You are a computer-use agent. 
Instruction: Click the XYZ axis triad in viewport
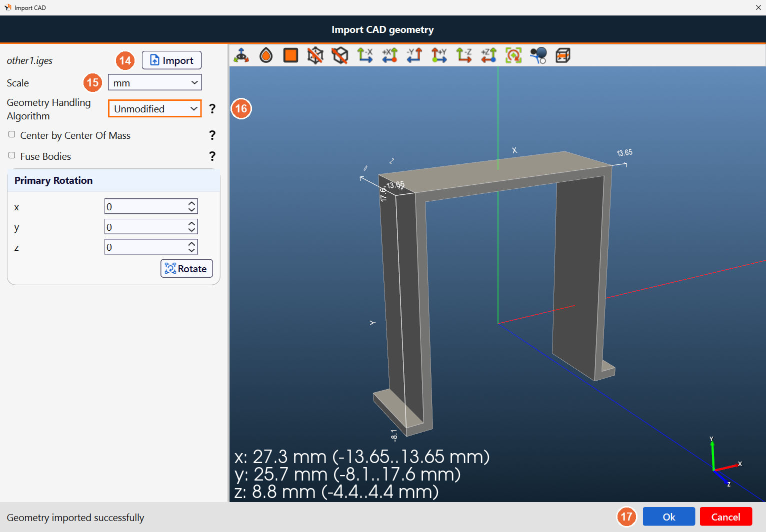(x=725, y=462)
